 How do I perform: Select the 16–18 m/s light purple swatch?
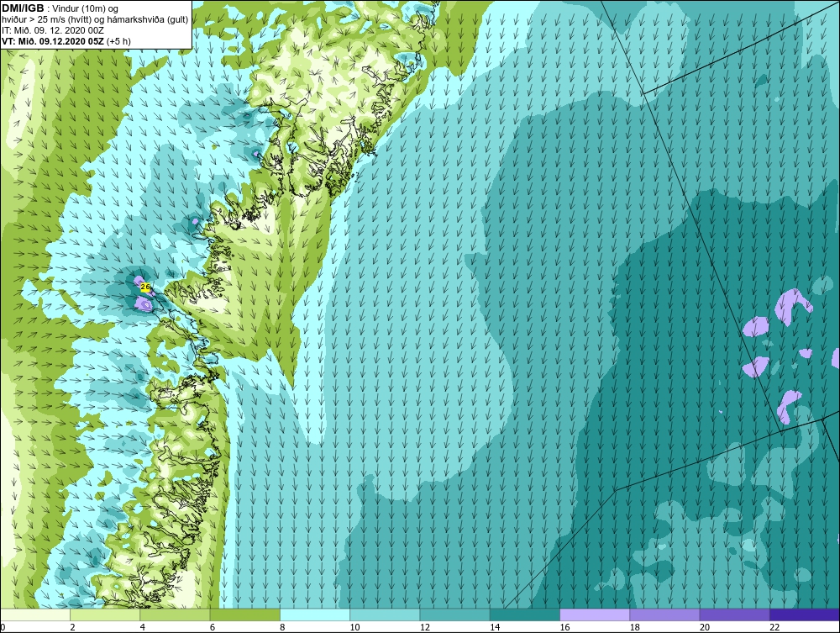click(x=595, y=615)
